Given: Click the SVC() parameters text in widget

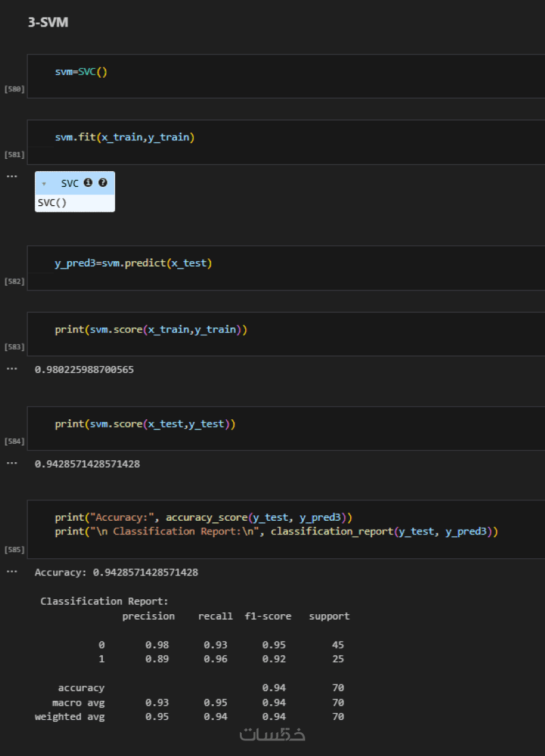Looking at the screenshot, I should click(x=52, y=202).
